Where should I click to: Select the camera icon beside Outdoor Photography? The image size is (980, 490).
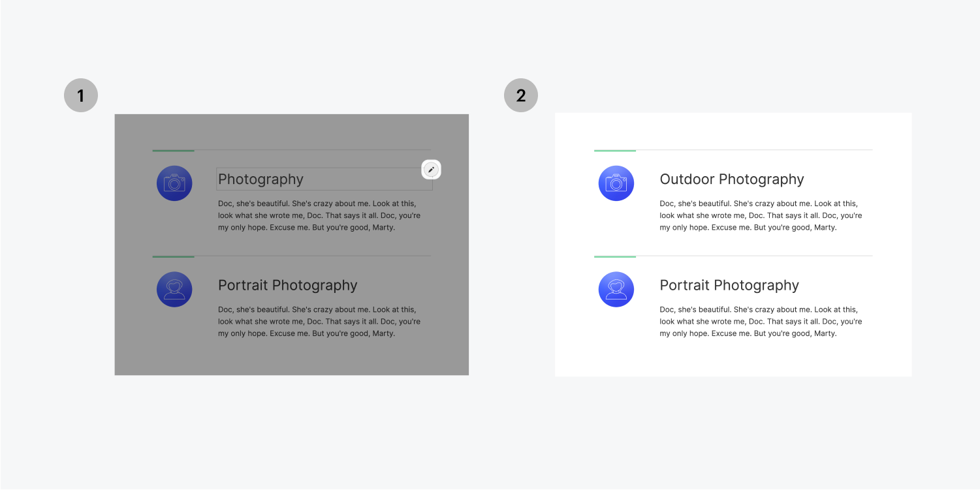tap(616, 183)
